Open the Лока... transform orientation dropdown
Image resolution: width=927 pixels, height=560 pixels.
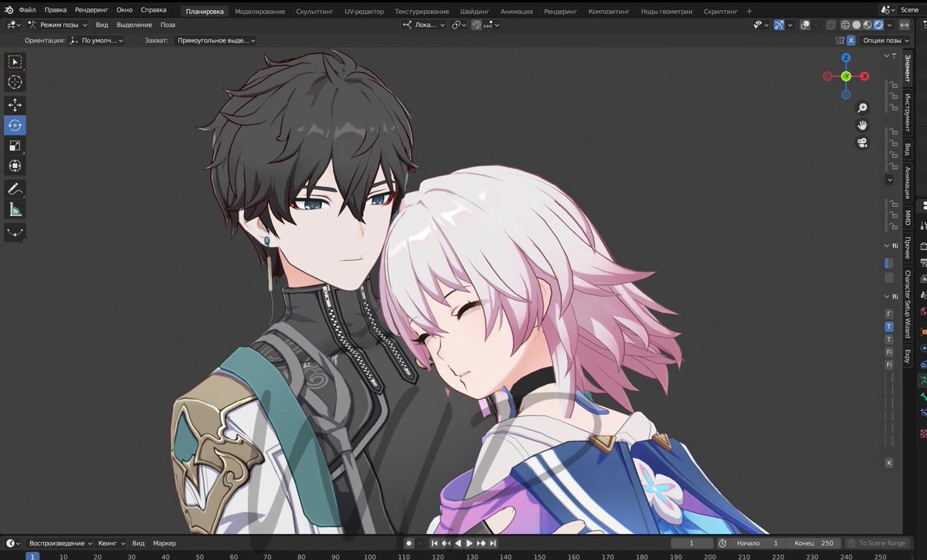coord(424,25)
